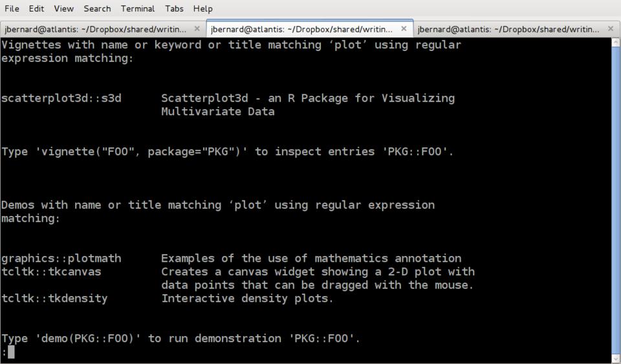Open the Edit menu
Viewport: 621px width, 364px height.
click(36, 8)
